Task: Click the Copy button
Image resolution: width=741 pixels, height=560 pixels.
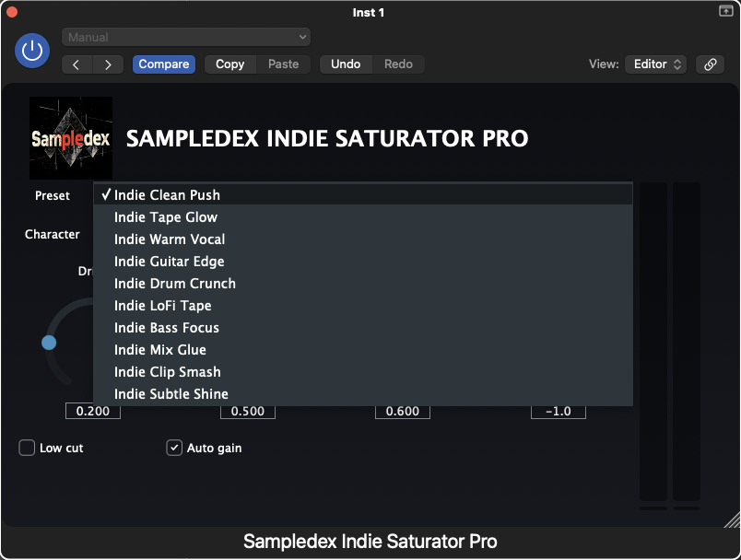Action: pos(229,64)
